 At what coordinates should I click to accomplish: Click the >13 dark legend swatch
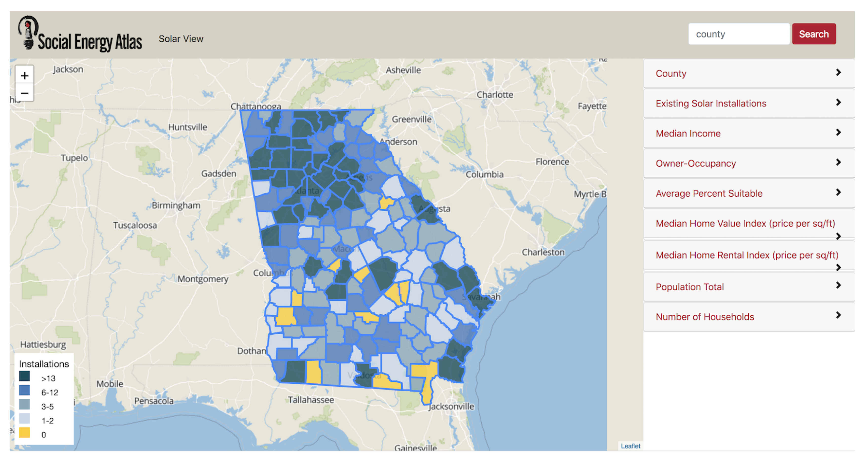tap(24, 376)
